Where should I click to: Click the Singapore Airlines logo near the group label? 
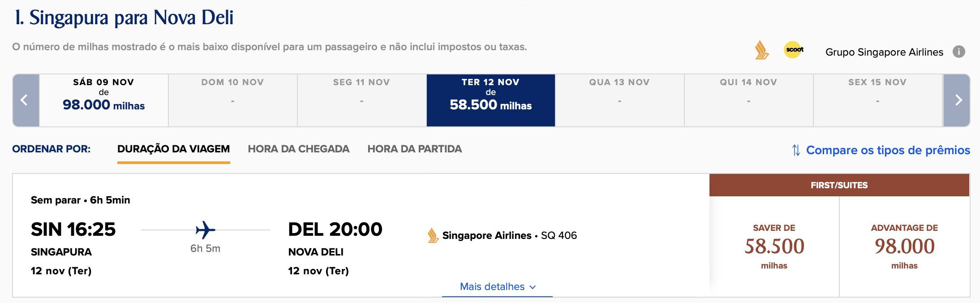(761, 50)
